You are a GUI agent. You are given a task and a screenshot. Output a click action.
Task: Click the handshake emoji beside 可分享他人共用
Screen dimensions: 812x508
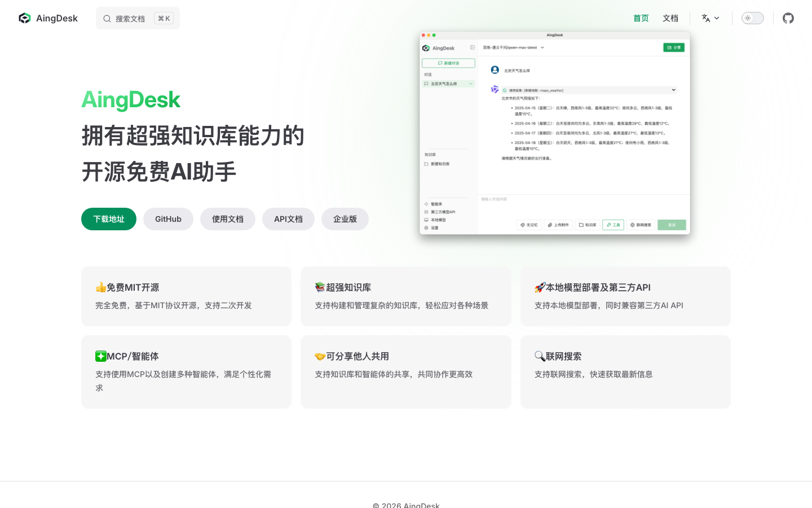pos(320,356)
